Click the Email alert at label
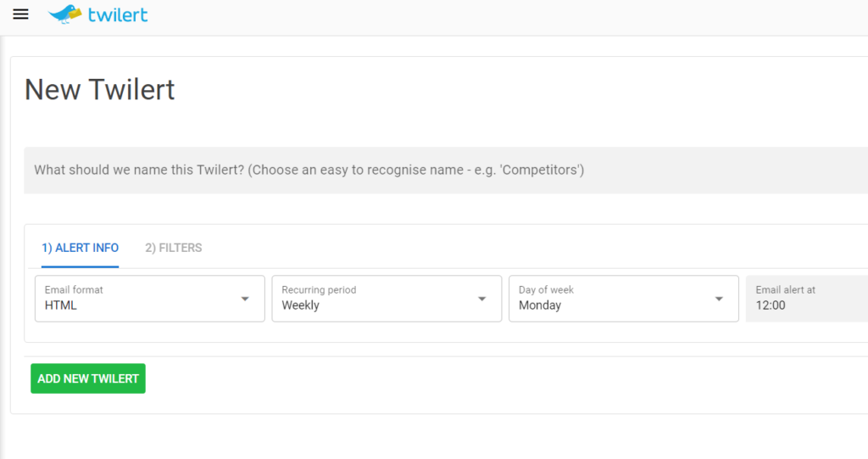This screenshot has height=459, width=868. tap(785, 289)
